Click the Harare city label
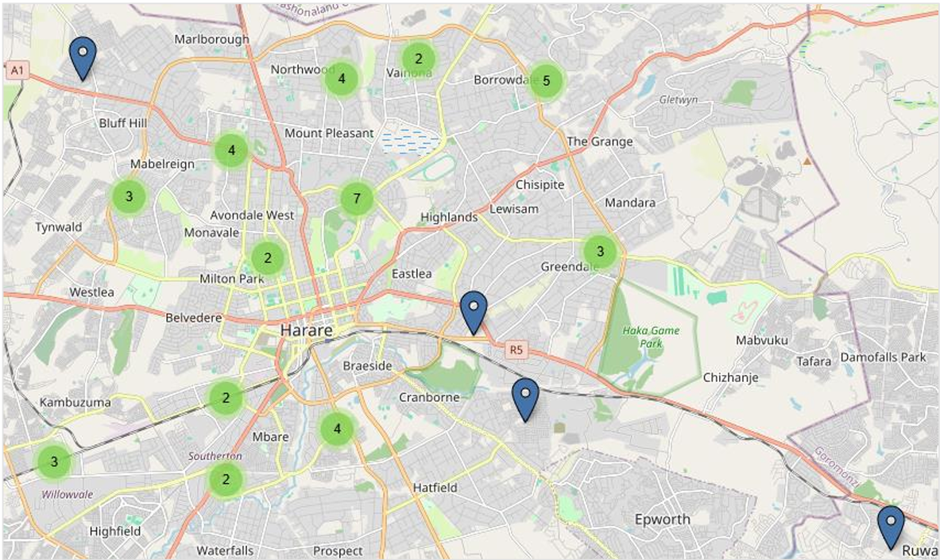Viewport: 940px width, 560px height. pyautogui.click(x=307, y=330)
